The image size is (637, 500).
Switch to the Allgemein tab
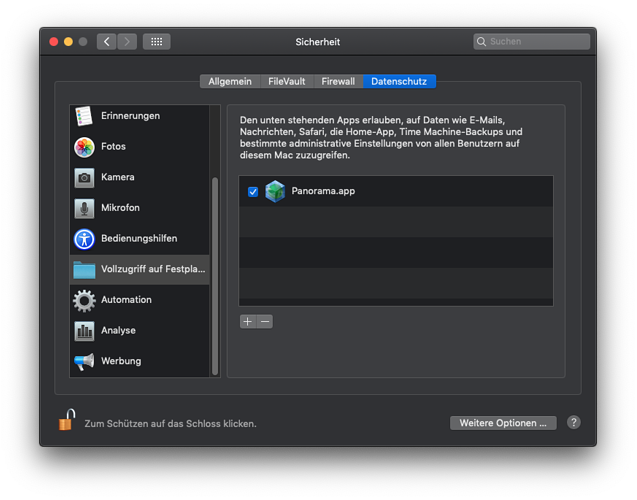coord(230,81)
